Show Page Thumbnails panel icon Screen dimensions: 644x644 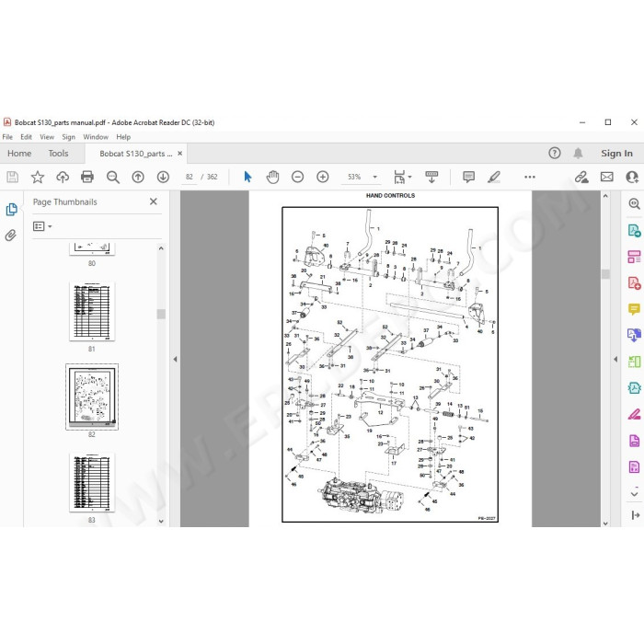tap(11, 210)
